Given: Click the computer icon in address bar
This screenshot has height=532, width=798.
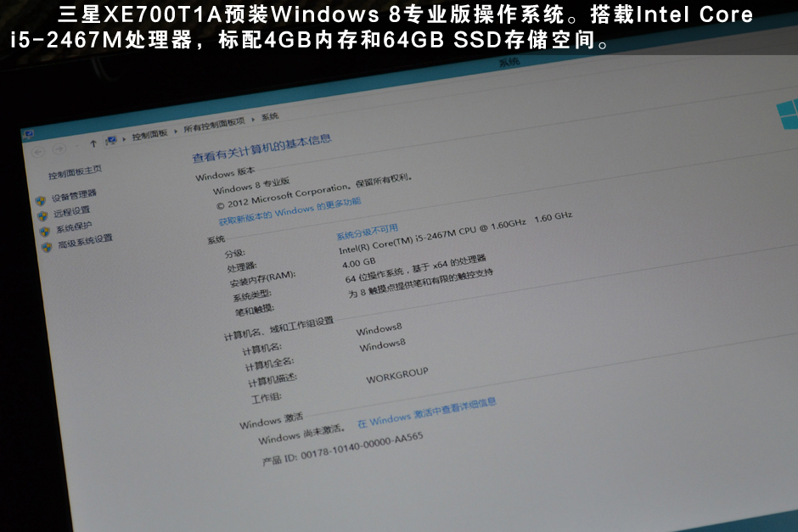Looking at the screenshot, I should (x=111, y=140).
